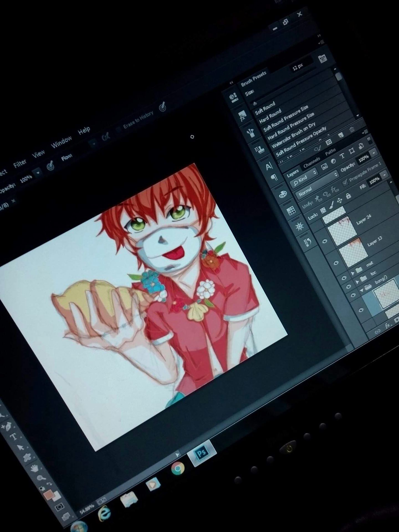Open the Character panel A icon
399x532 pixels.
[x=269, y=167]
